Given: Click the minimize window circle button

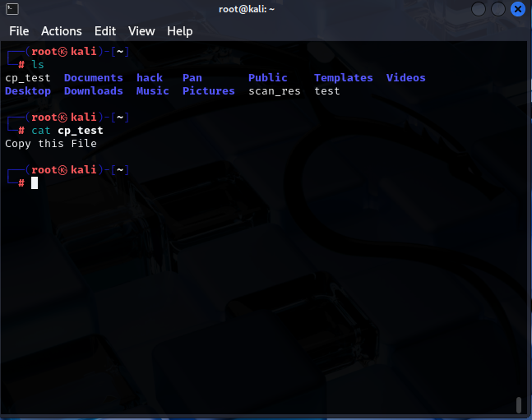Looking at the screenshot, I should point(479,9).
